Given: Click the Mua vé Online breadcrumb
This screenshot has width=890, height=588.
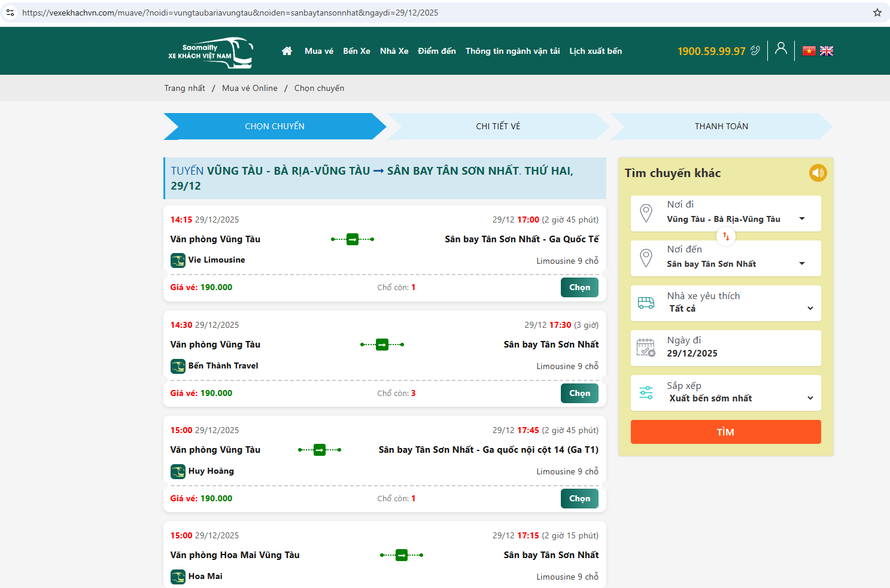Looking at the screenshot, I should (x=250, y=88).
